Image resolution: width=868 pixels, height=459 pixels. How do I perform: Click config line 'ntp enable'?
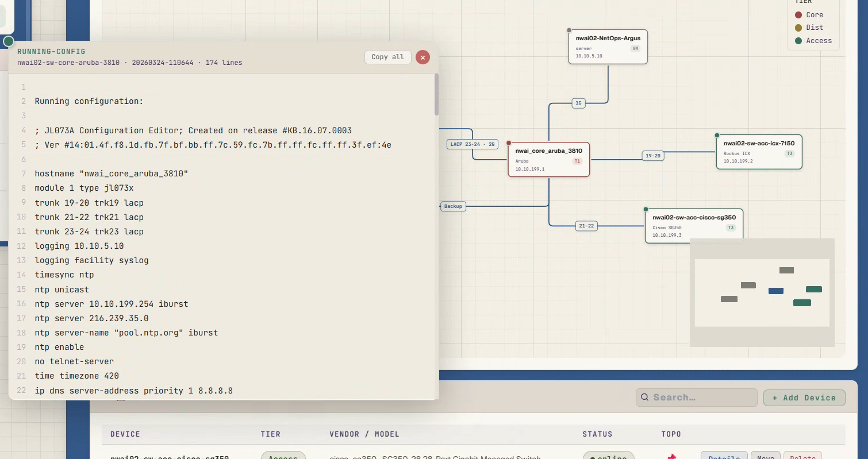pyautogui.click(x=59, y=347)
